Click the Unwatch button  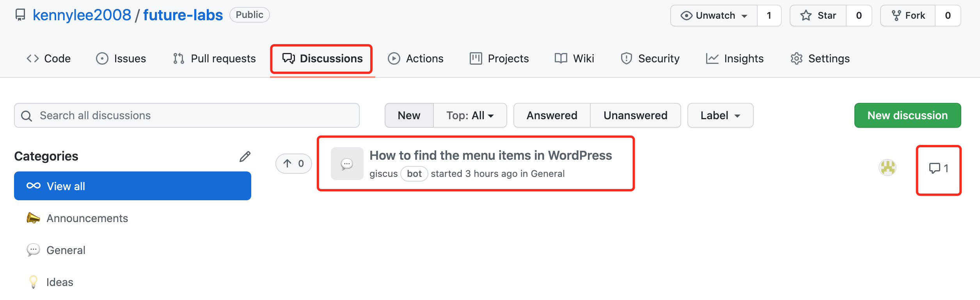coord(714,16)
